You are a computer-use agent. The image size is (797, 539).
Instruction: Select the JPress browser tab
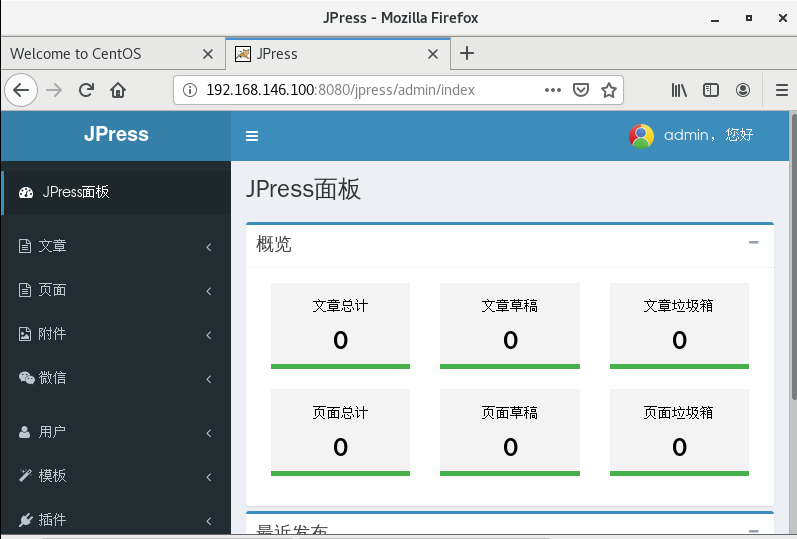click(338, 53)
